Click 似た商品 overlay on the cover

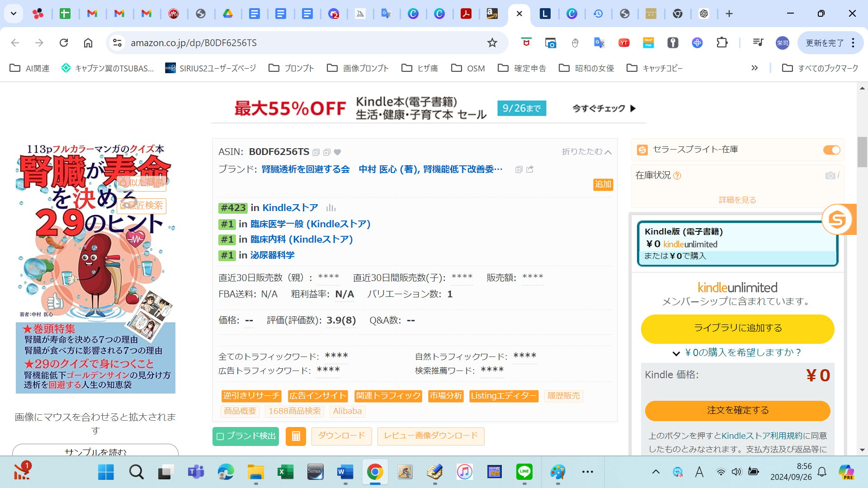pos(142,183)
